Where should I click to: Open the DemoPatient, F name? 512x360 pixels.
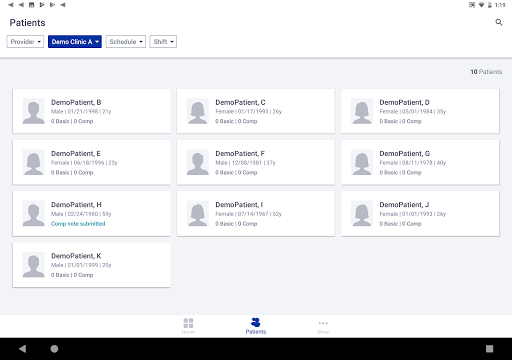pyautogui.click(x=240, y=154)
